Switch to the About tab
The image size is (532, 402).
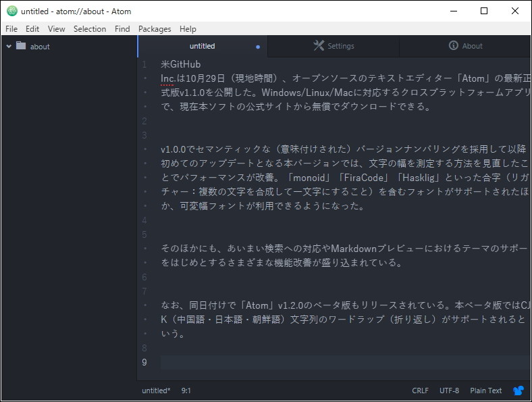pos(466,46)
